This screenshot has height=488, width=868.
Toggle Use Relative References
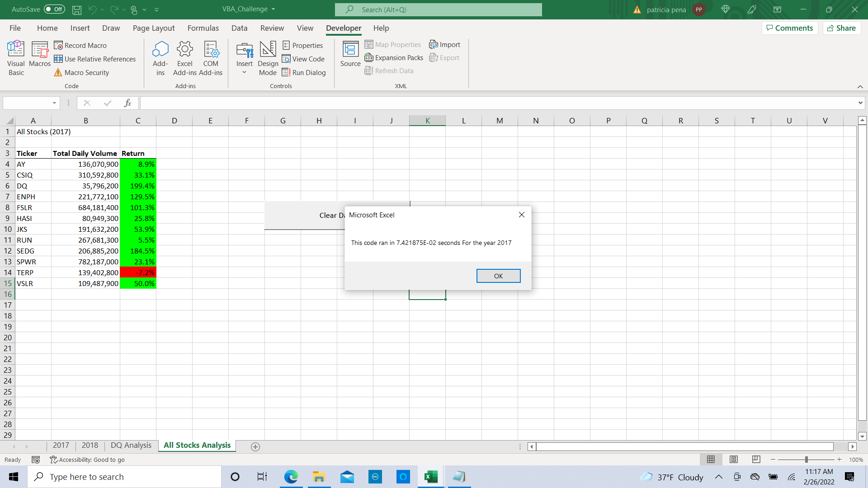click(x=95, y=59)
